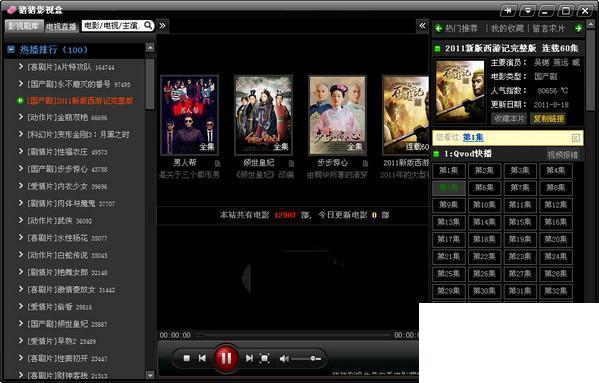Skip to previous track button
Viewport: 599px width, 383px height.
pyautogui.click(x=202, y=358)
